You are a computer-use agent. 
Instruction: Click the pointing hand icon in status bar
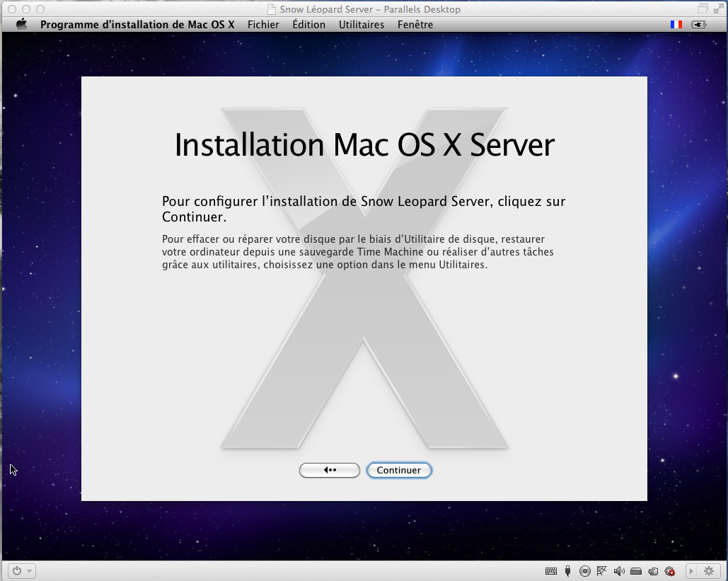(x=653, y=571)
